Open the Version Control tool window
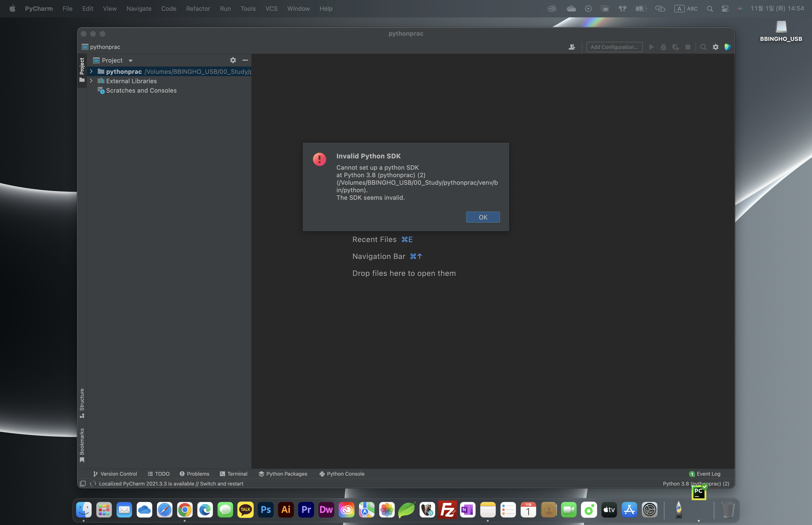812x525 pixels. pos(115,474)
